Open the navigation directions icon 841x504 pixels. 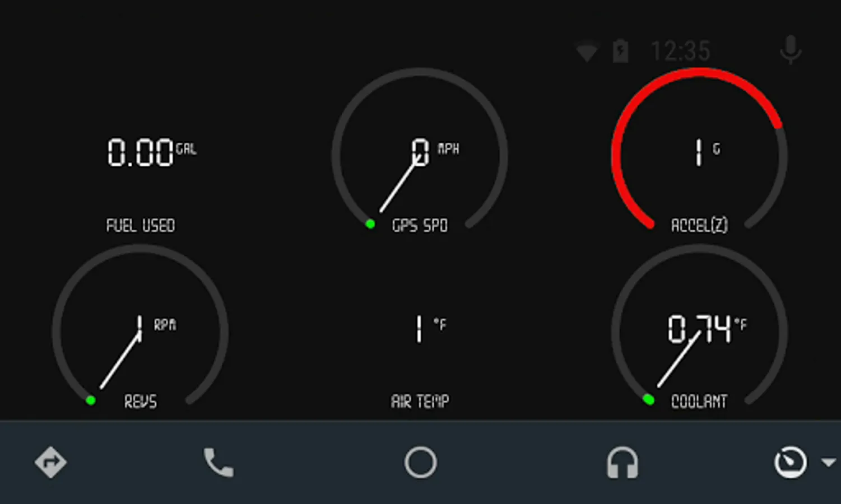(x=50, y=463)
